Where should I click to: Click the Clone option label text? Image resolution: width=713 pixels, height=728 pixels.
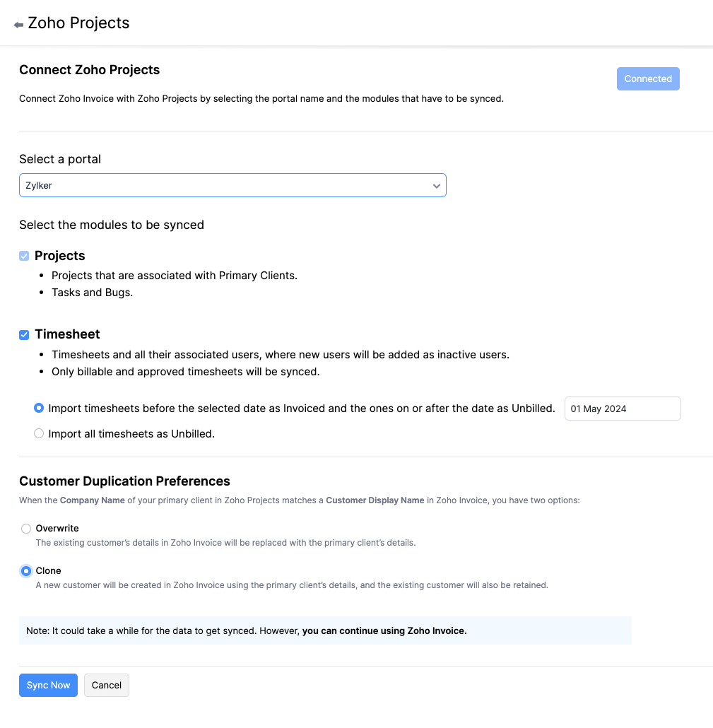pos(49,571)
